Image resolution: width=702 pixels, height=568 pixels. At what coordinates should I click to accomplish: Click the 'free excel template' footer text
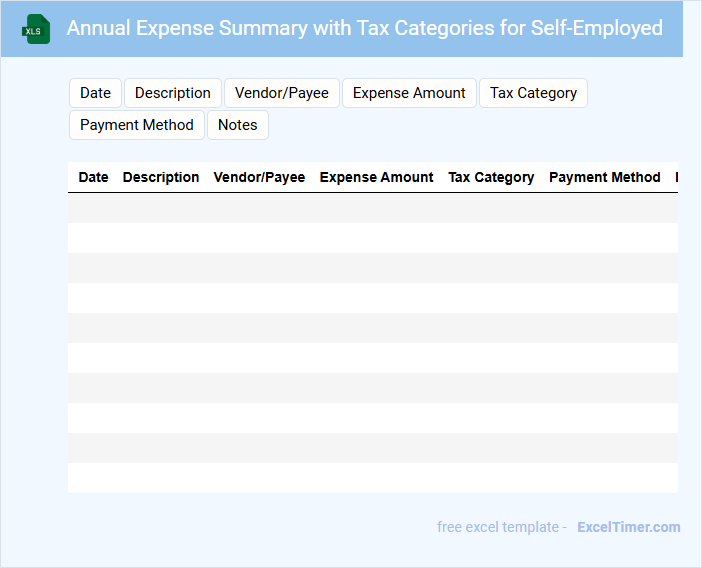click(x=501, y=527)
